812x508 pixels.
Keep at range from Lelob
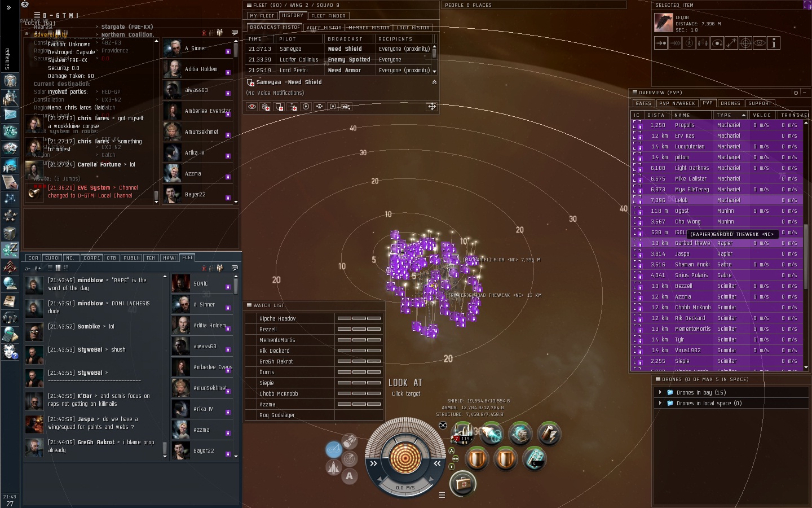click(731, 43)
